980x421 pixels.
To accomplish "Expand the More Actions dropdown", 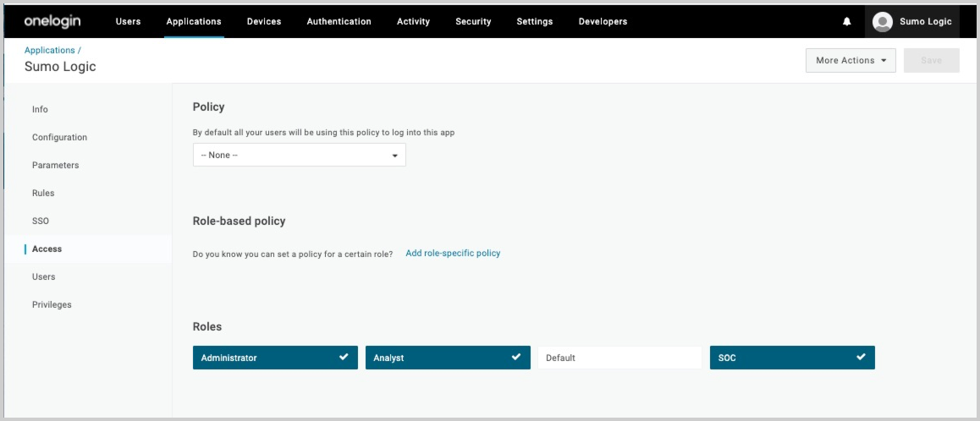I will click(850, 61).
